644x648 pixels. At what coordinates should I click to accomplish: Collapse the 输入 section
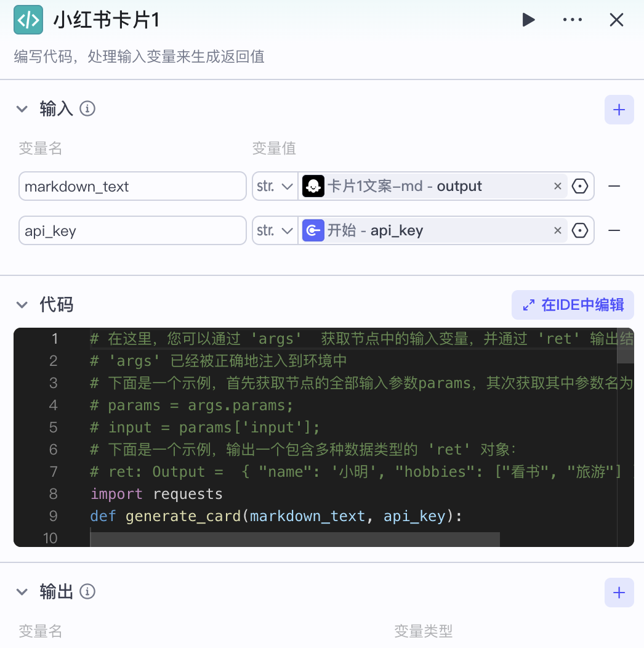coord(22,108)
